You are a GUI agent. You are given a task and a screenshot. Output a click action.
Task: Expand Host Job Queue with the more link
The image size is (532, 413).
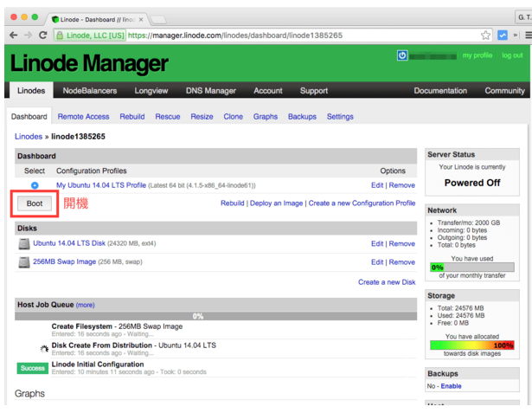[x=85, y=305]
